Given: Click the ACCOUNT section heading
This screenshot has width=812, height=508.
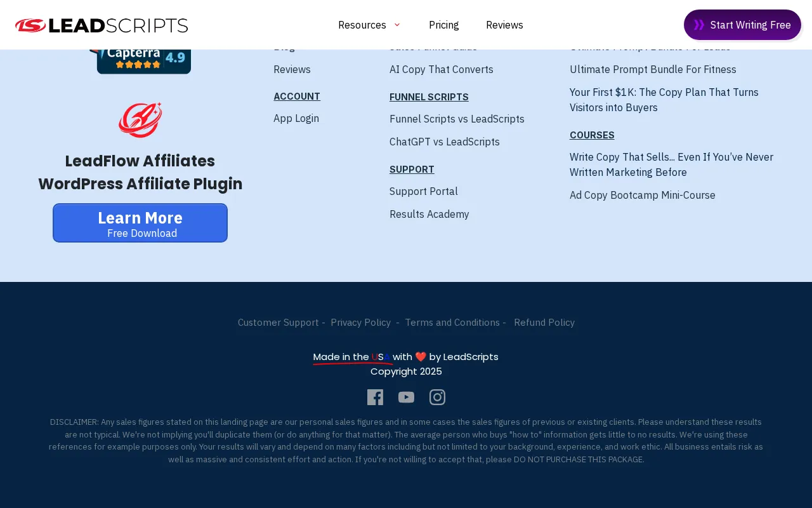Looking at the screenshot, I should [x=296, y=96].
